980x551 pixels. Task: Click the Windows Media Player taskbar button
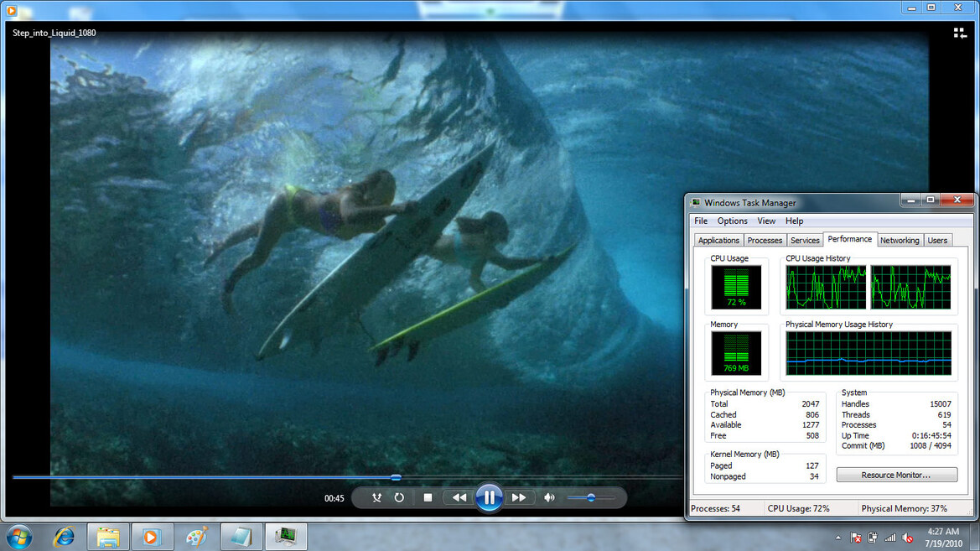pos(152,537)
